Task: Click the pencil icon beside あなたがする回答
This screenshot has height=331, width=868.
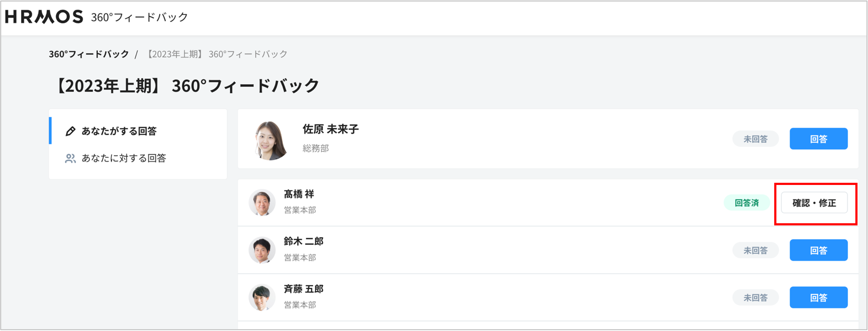Action: click(70, 131)
